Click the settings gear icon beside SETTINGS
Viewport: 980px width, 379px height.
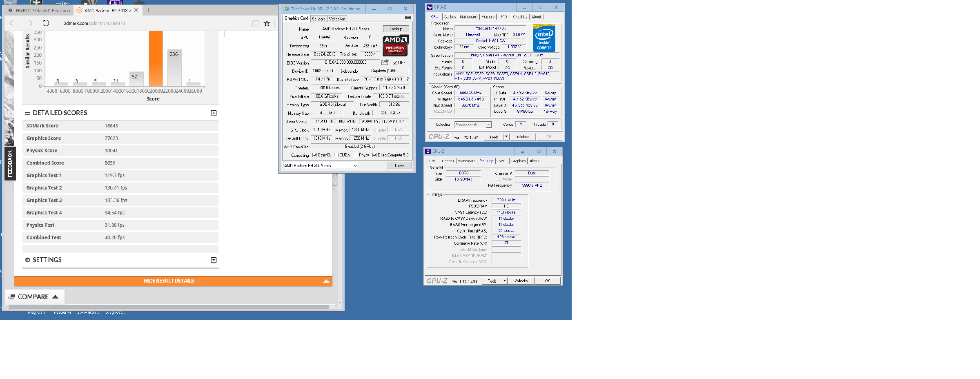[28, 260]
